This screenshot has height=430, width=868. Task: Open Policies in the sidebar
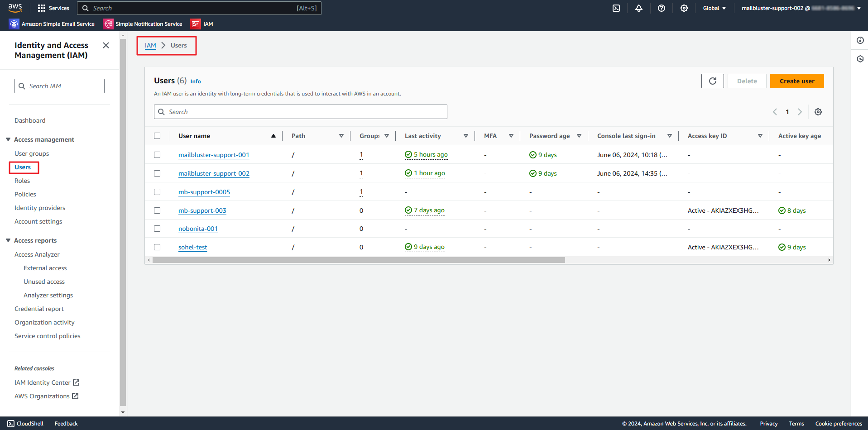tap(25, 194)
